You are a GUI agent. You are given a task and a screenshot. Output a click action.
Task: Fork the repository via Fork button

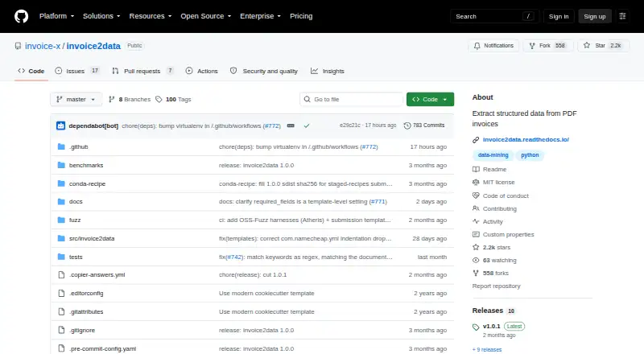(548, 46)
